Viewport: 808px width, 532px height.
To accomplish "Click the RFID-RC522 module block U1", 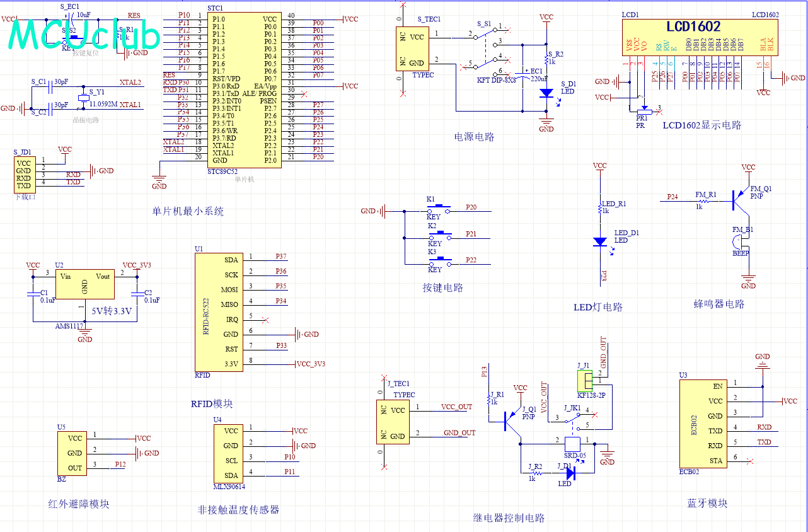I will pyautogui.click(x=219, y=311).
